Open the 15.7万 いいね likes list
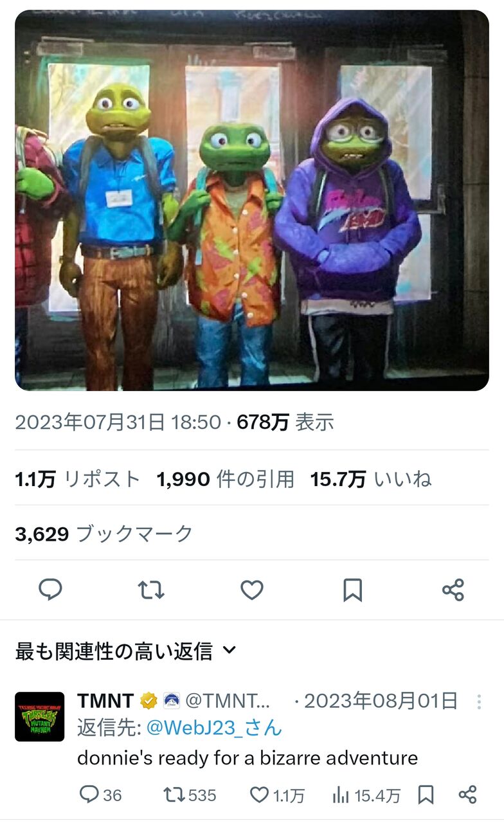Viewport: 504px width, 823px height. coord(371,479)
